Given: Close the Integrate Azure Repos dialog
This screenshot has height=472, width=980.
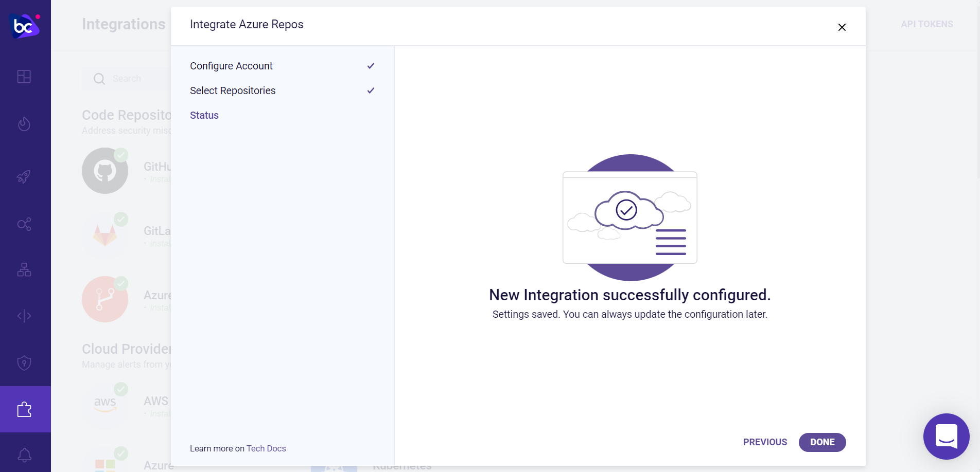Looking at the screenshot, I should click(842, 27).
